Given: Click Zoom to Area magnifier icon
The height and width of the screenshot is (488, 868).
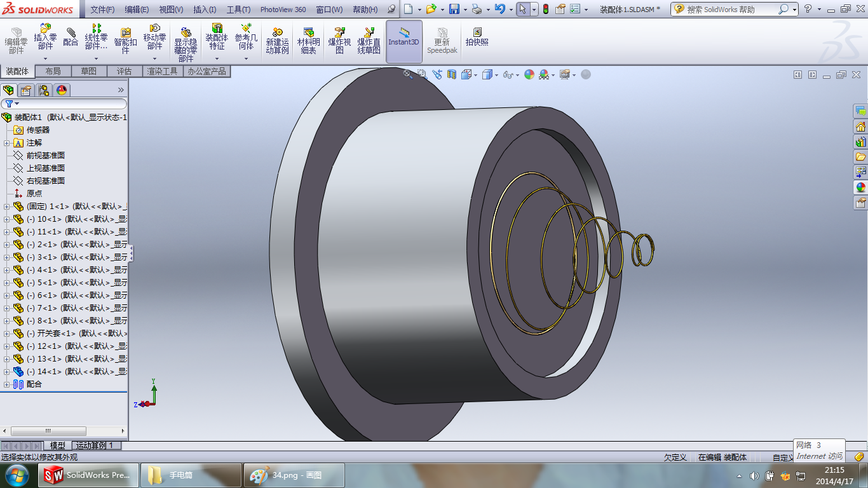Looking at the screenshot, I should (422, 74).
